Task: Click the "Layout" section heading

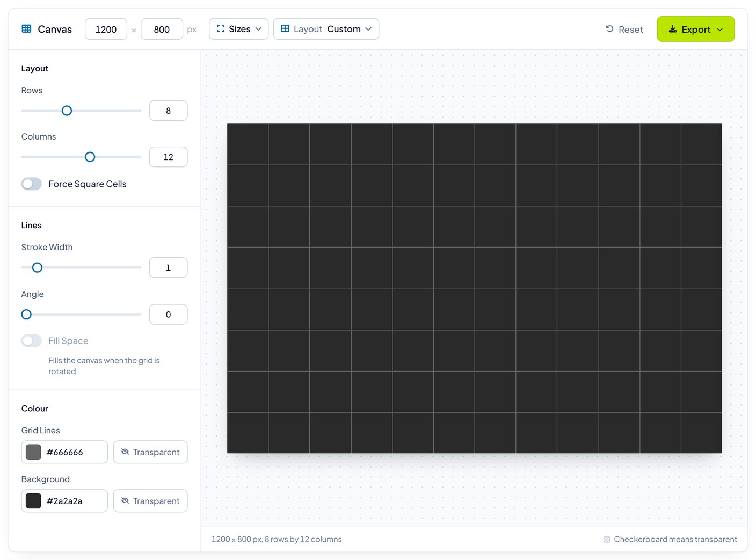Action: 35,68
